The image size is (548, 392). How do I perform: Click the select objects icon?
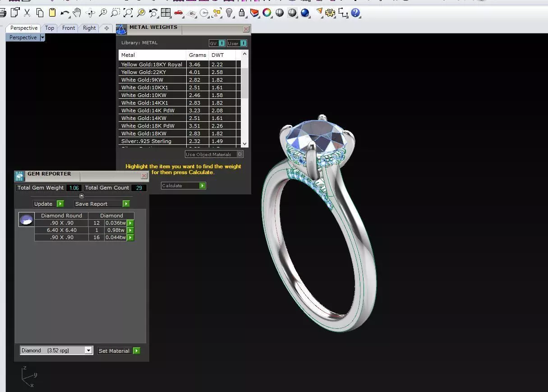pos(216,13)
